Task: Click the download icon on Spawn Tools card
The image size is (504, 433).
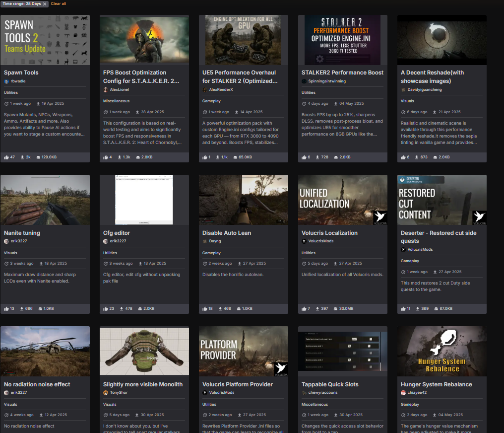Action: tap(22, 157)
